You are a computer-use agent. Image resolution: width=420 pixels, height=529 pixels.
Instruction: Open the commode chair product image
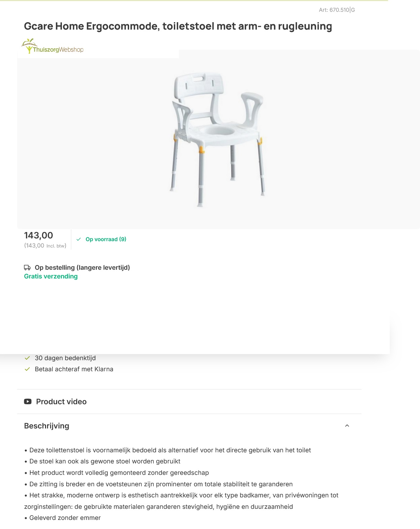tap(217, 139)
